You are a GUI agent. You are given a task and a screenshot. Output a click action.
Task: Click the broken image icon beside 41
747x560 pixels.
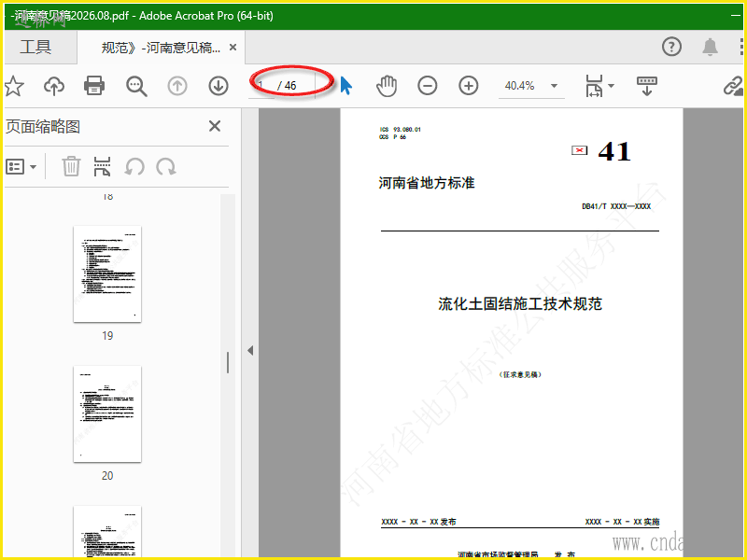point(579,150)
